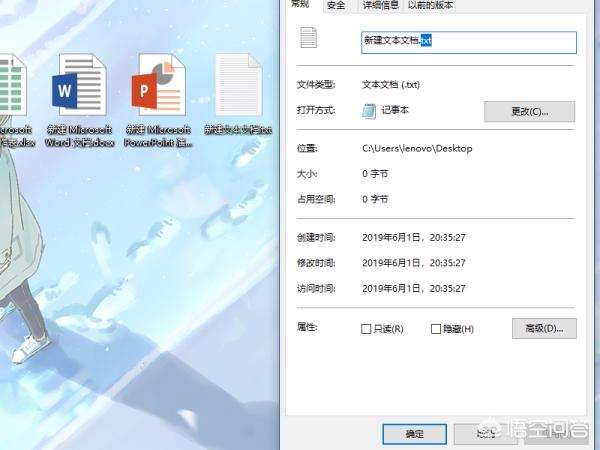Click the 新建文本文档.txt desktop label

point(238,130)
